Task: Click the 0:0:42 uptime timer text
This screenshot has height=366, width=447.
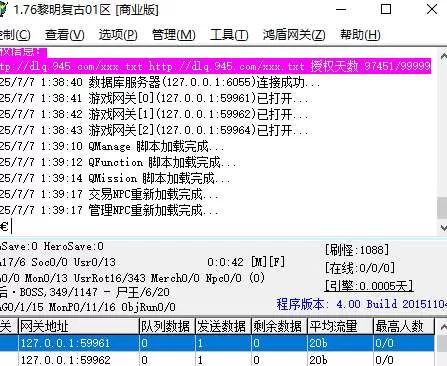Action: point(225,262)
